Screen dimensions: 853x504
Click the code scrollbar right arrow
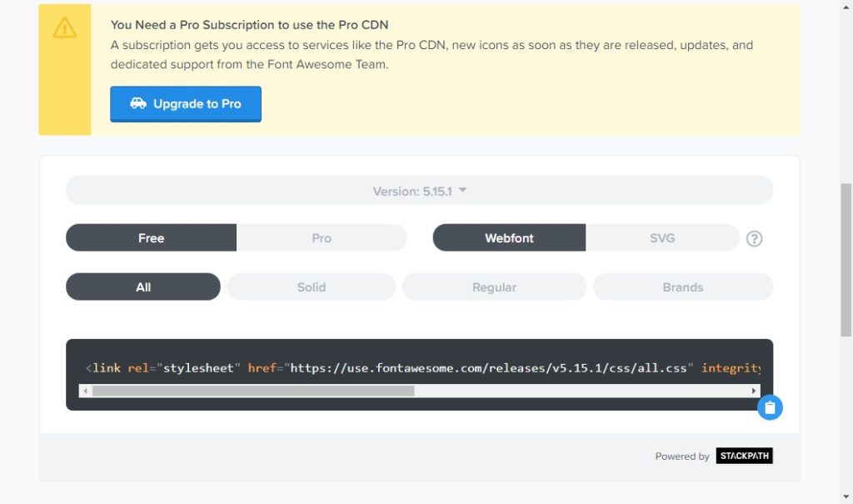coord(753,391)
